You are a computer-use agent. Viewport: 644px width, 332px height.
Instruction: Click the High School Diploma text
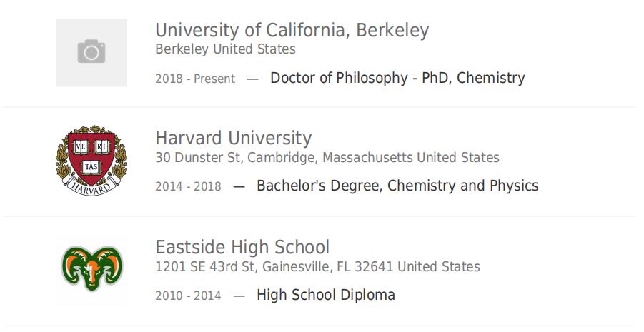coord(326,295)
